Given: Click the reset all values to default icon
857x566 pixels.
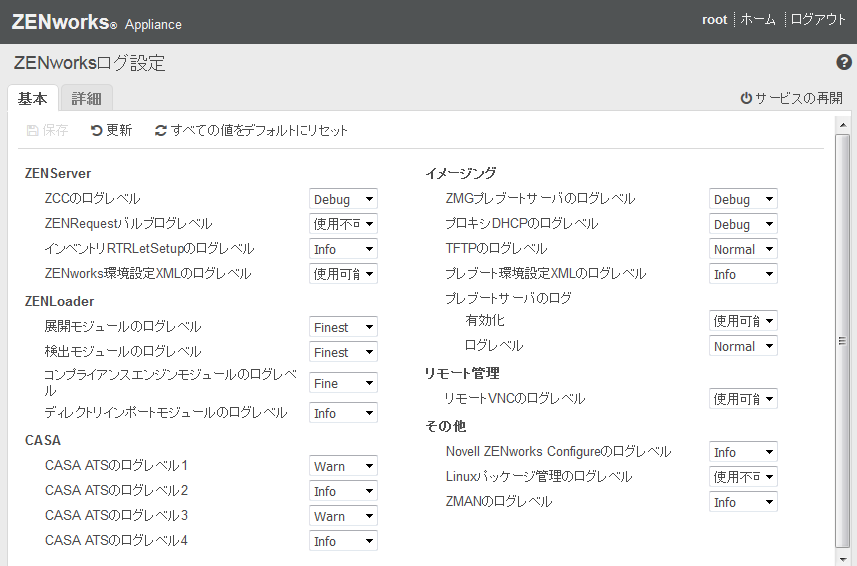Looking at the screenshot, I should click(161, 130).
